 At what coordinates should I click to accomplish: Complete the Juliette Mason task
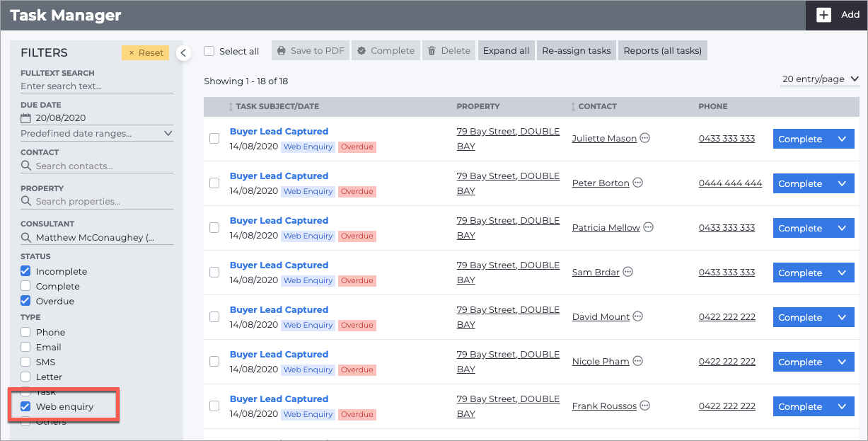(801, 139)
